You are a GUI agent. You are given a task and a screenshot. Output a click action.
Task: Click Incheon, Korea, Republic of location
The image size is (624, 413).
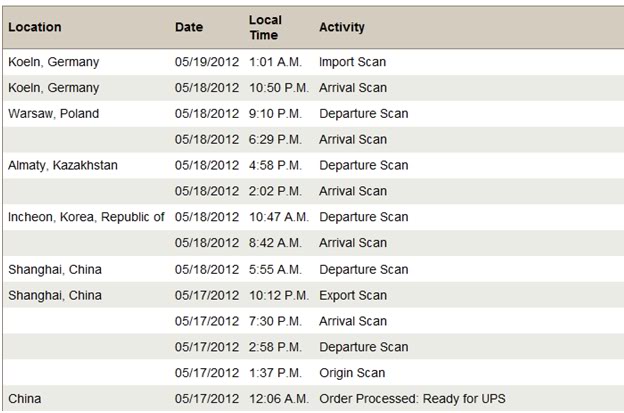[x=86, y=217]
